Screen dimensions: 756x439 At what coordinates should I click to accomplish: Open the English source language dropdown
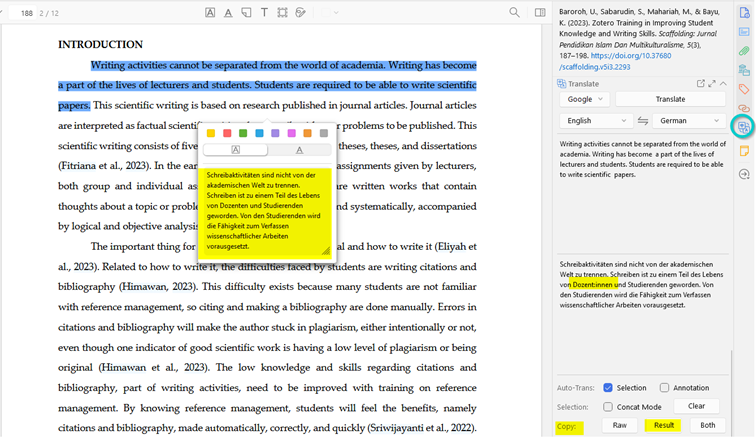click(x=596, y=120)
